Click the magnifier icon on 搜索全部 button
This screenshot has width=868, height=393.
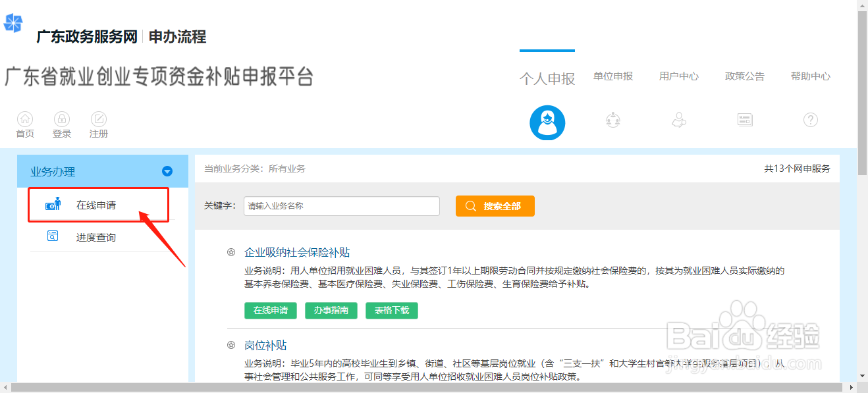(471, 206)
